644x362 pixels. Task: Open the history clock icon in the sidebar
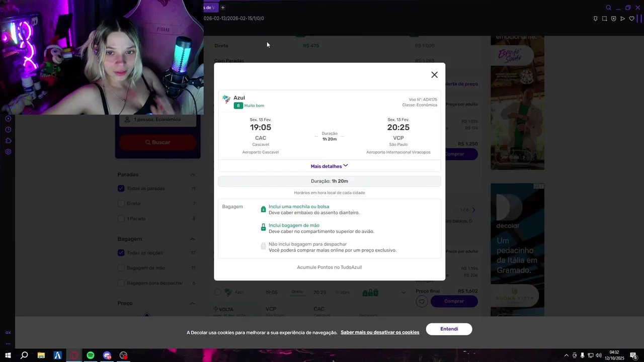(8, 130)
